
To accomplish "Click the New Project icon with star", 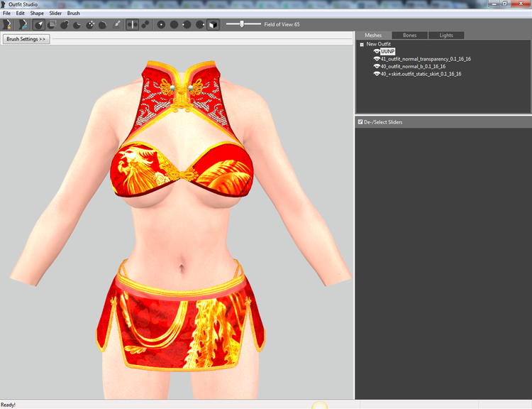I will point(7,24).
